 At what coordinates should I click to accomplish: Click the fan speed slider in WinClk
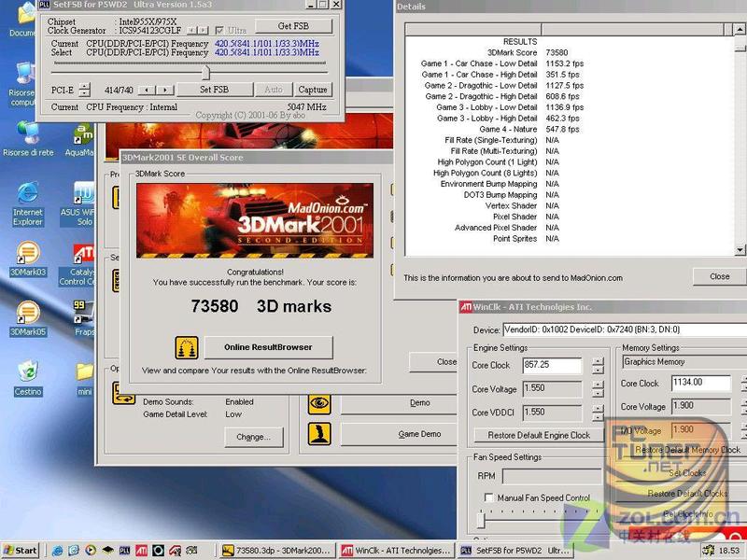tap(481, 520)
